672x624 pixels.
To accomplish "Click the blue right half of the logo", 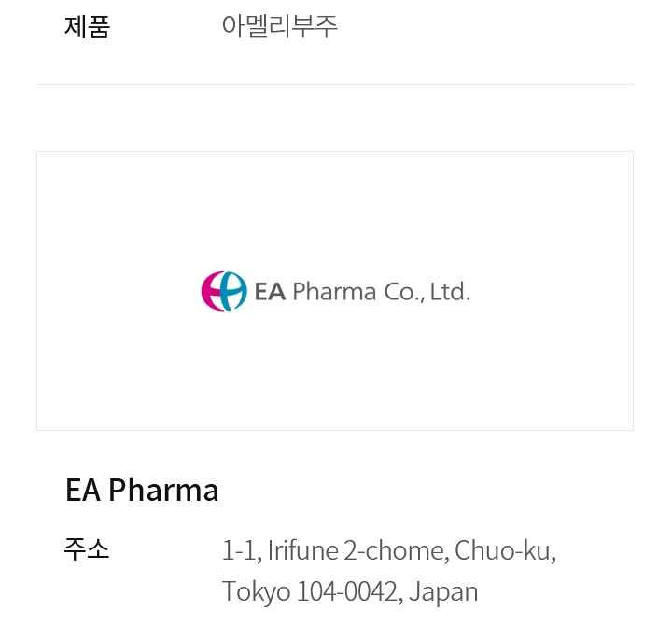I will point(235,291).
